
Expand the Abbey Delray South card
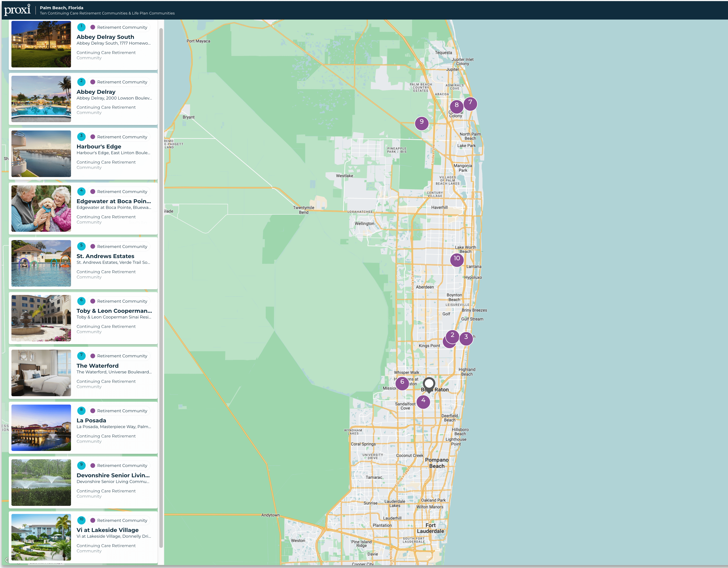[105, 37]
